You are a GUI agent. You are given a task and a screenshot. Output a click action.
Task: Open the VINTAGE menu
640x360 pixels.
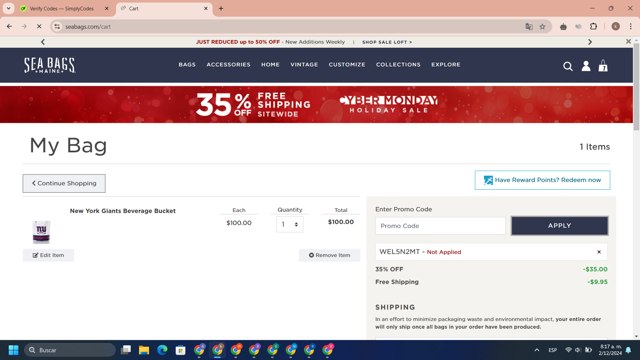click(304, 64)
